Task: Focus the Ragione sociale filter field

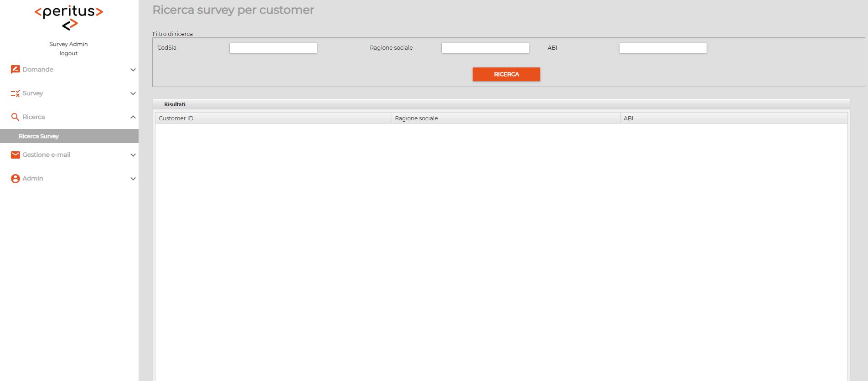Action: click(x=485, y=48)
